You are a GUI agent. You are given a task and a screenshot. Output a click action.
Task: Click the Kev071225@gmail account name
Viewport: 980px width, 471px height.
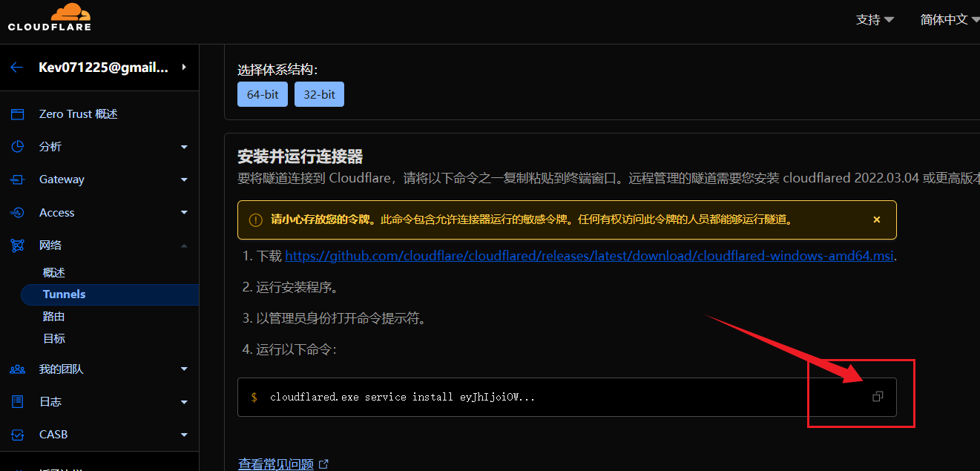point(103,67)
